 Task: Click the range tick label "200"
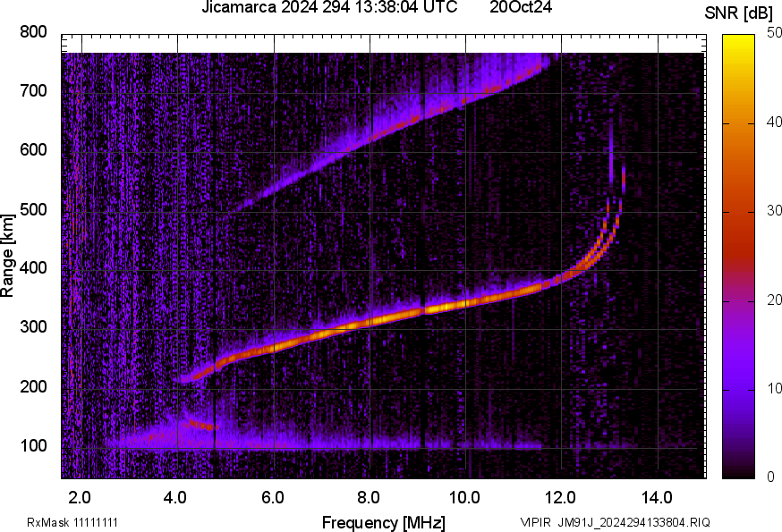[33, 386]
